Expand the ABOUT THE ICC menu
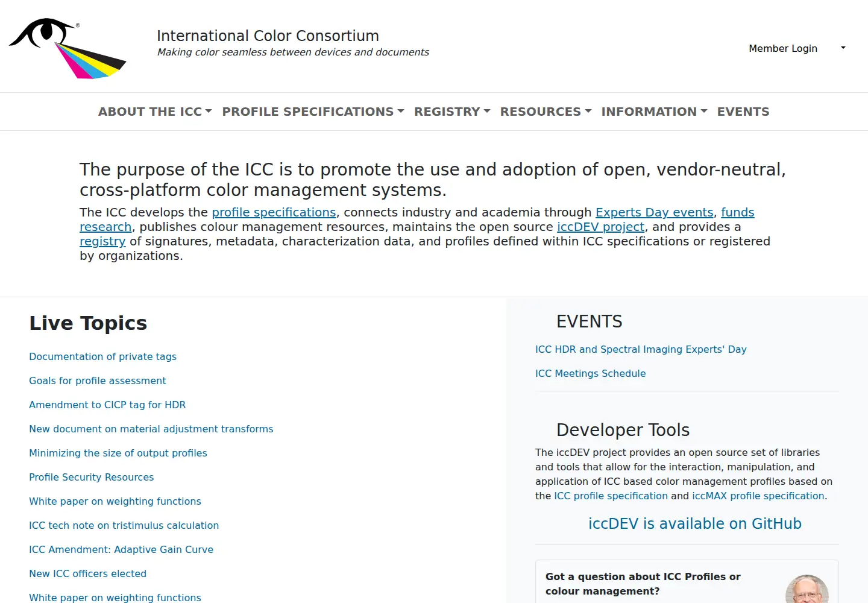 pyautogui.click(x=155, y=112)
